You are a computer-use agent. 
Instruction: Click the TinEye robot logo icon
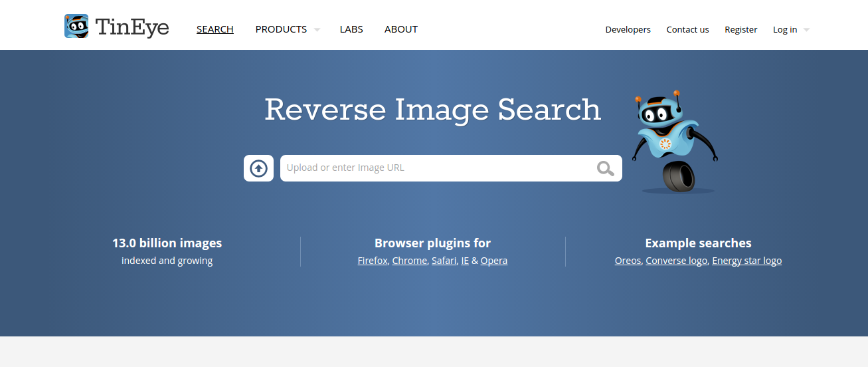click(76, 26)
